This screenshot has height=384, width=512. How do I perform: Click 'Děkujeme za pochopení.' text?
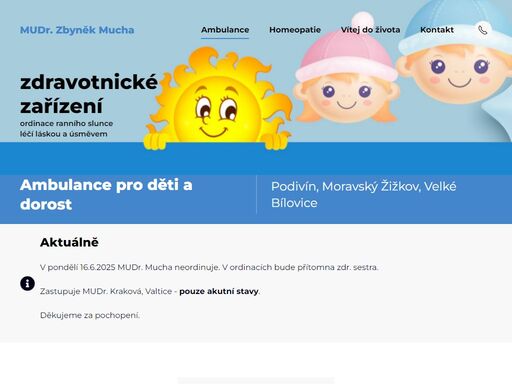coord(90,315)
